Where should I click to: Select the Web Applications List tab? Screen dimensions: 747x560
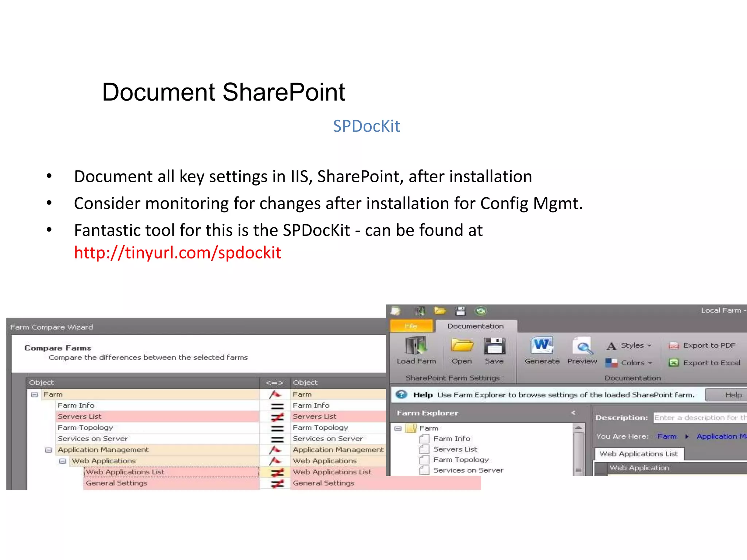(x=639, y=454)
